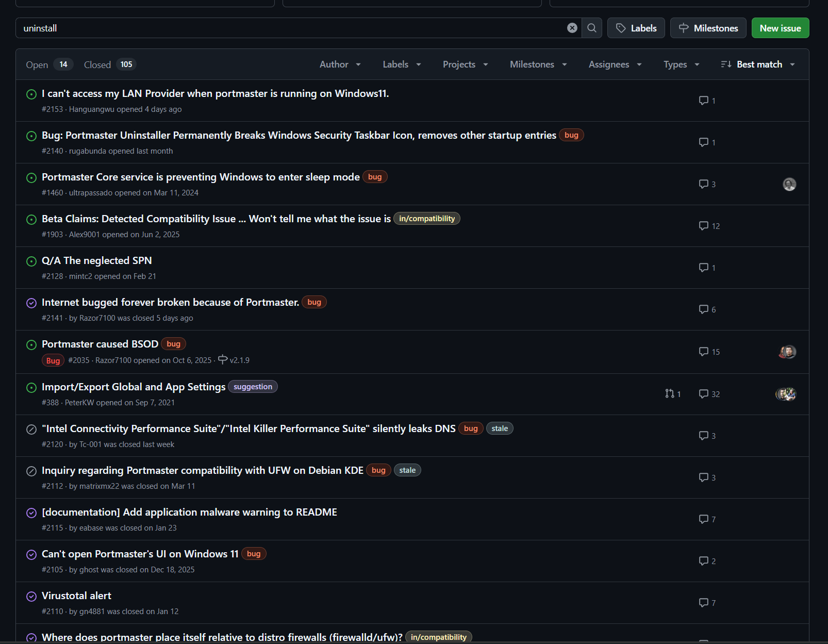Open the distro firewalls firewalld/ufw issue
The image size is (828, 644).
[x=222, y=637]
